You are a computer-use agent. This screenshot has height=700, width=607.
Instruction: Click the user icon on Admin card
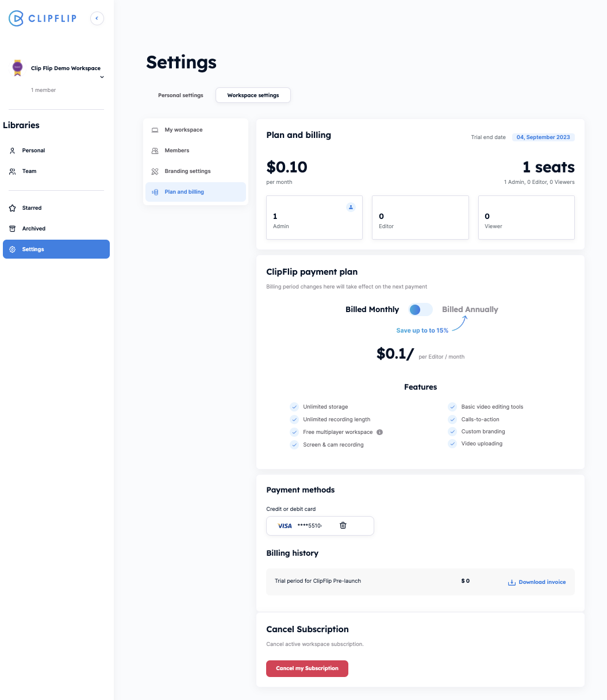(351, 207)
